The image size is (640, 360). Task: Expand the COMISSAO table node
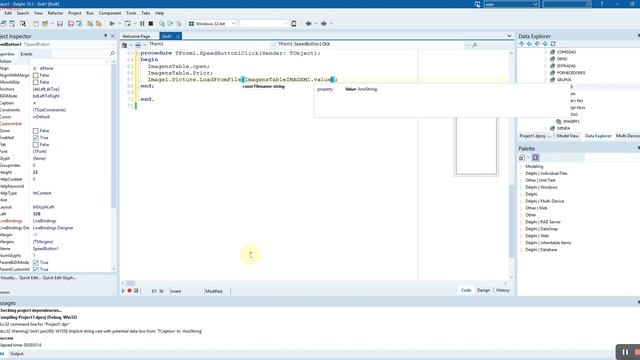tap(545, 52)
